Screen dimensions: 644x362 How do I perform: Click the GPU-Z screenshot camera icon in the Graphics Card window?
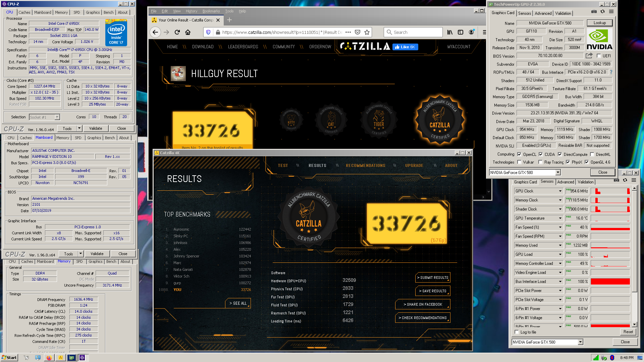pyautogui.click(x=594, y=11)
